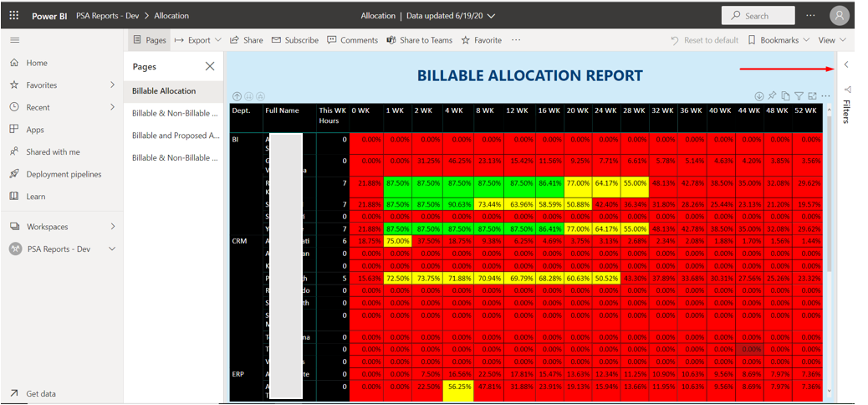The width and height of the screenshot is (868, 405).
Task: Collapse the left navigation hamburger menu
Action: coord(14,40)
